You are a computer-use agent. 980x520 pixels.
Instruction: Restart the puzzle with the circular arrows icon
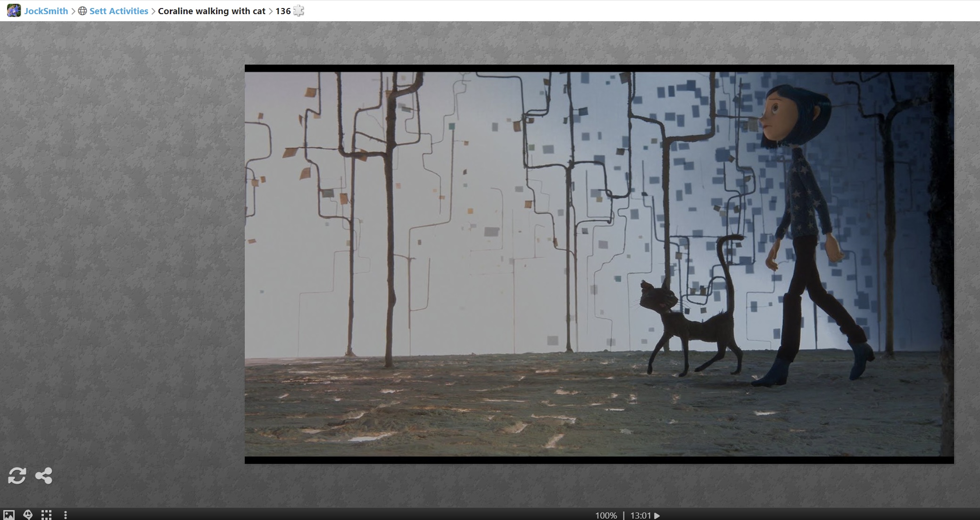pyautogui.click(x=17, y=476)
